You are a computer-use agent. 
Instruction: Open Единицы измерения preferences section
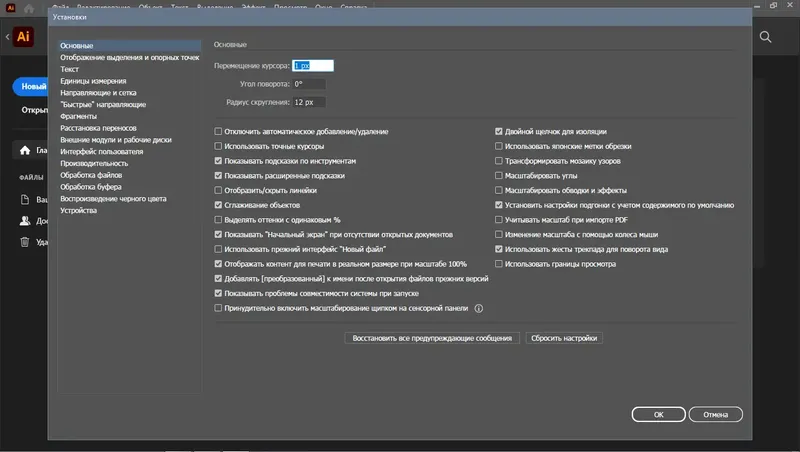129,81
